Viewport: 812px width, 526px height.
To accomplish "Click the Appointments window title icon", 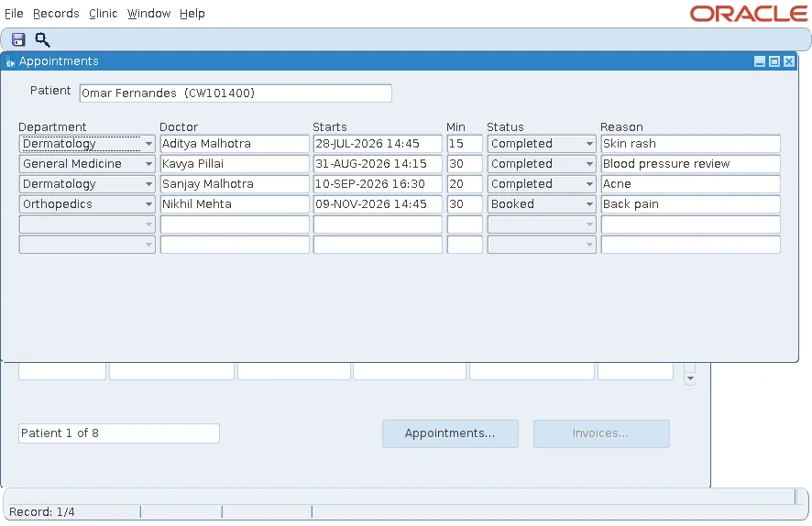I will click(10, 62).
